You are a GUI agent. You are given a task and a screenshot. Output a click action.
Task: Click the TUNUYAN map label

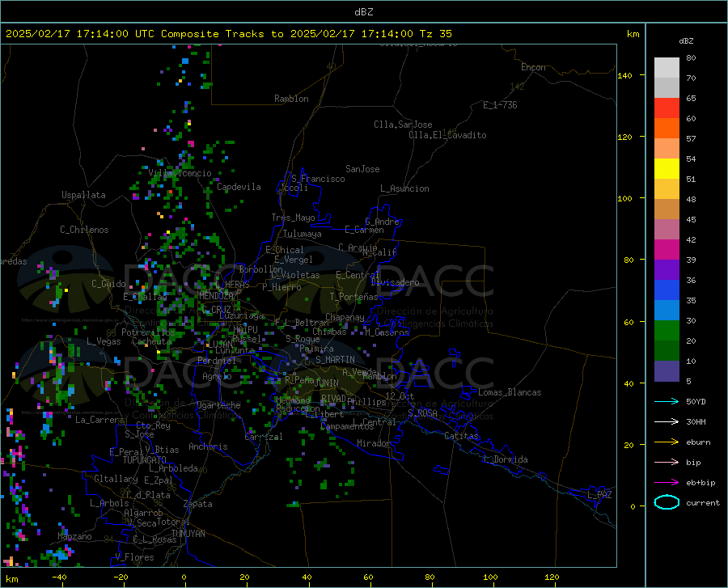click(x=188, y=534)
